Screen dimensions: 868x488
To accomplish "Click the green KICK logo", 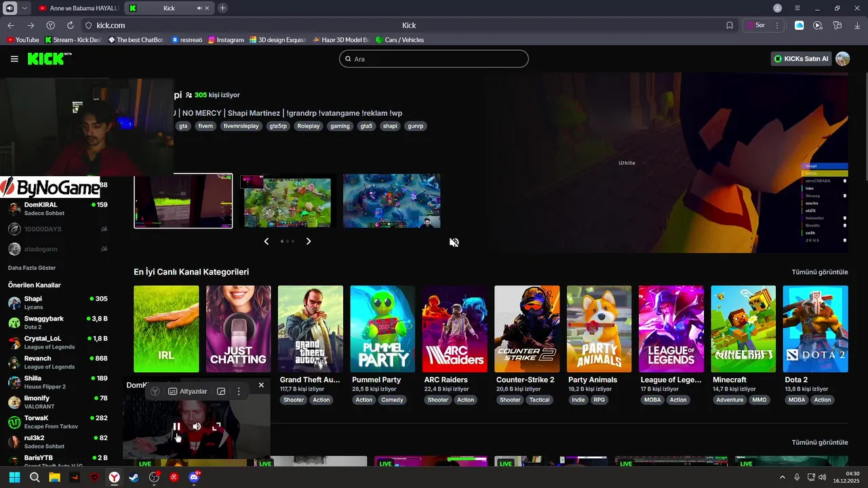I will (49, 59).
